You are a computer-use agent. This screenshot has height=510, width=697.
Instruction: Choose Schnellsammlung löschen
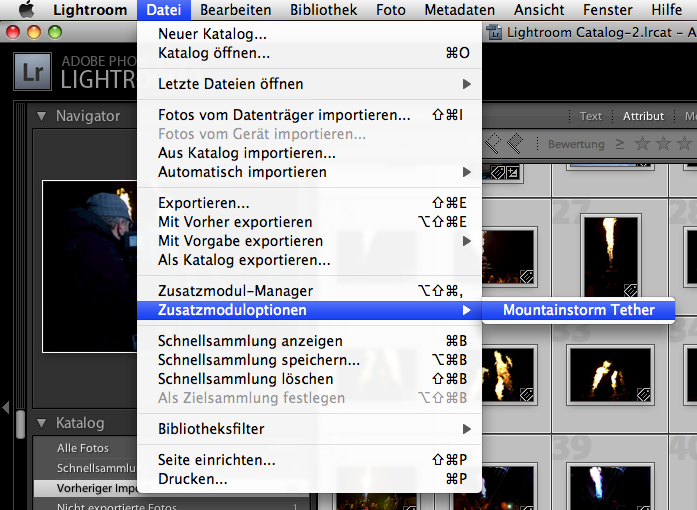(x=309, y=379)
